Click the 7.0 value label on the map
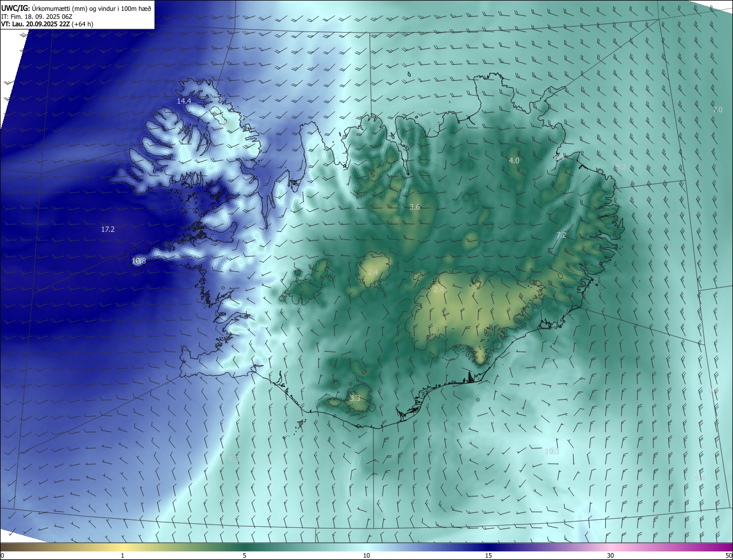 click(x=718, y=109)
